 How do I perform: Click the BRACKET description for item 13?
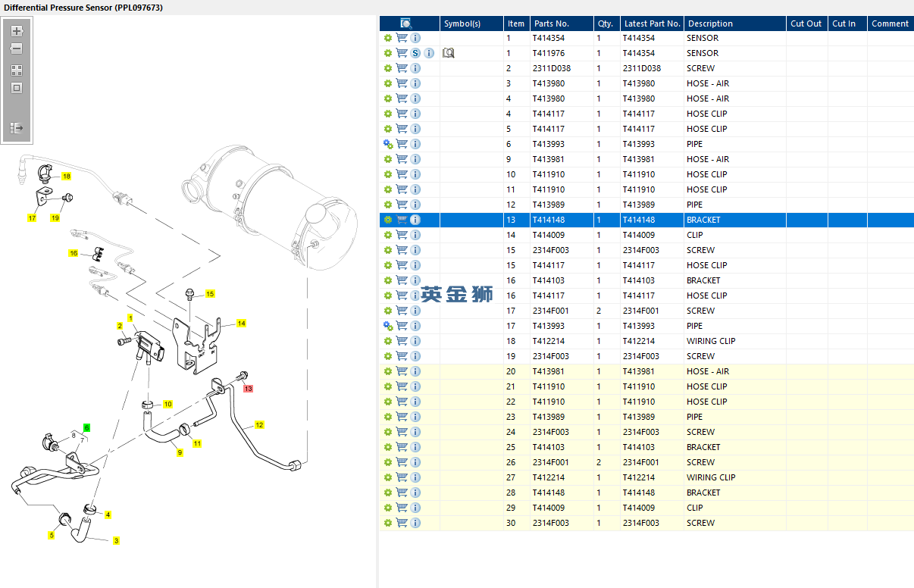point(703,220)
